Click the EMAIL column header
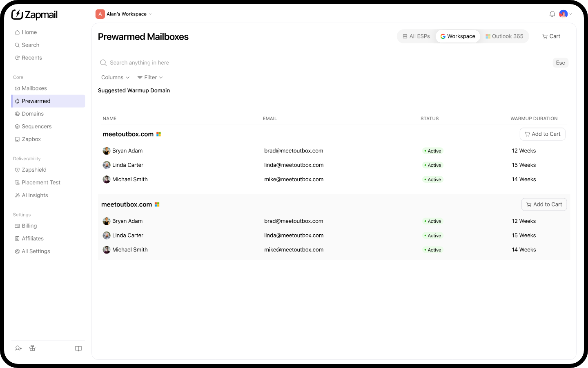 point(270,119)
